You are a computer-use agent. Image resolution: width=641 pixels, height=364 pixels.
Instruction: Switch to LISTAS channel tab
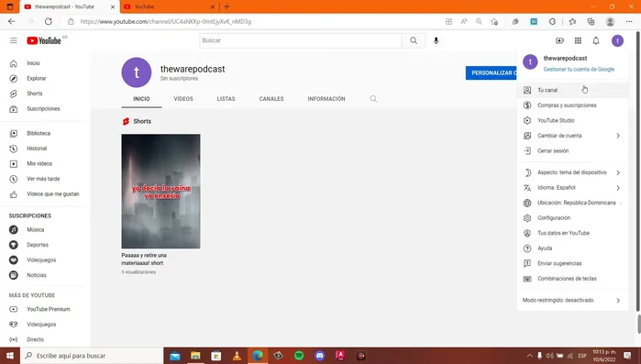coord(227,99)
